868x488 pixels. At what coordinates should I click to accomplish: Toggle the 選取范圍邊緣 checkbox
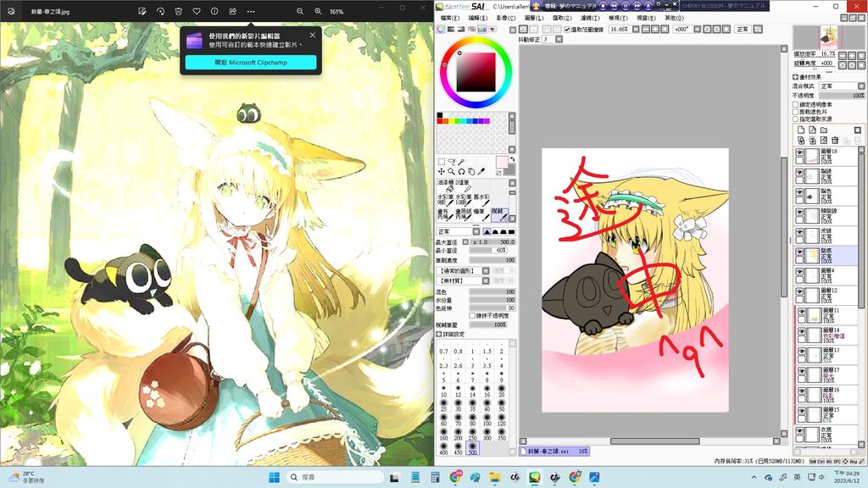click(x=567, y=30)
